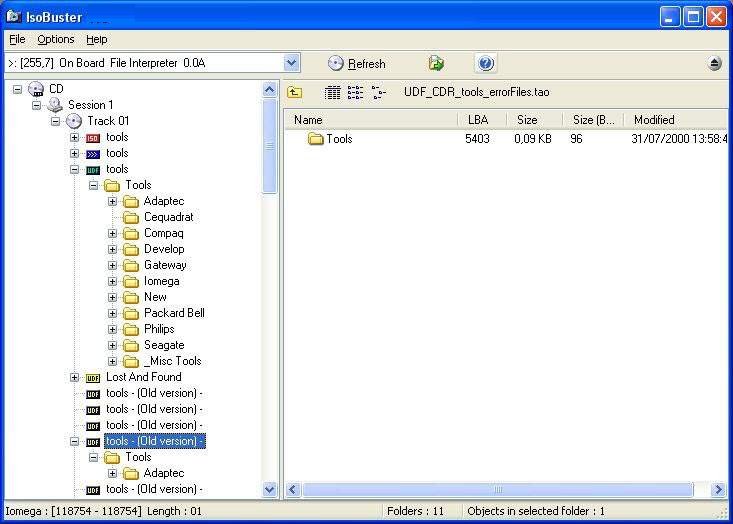Click UDF_CDR_tools_errorFiles.tao path label
The image size is (733, 524).
(476, 92)
